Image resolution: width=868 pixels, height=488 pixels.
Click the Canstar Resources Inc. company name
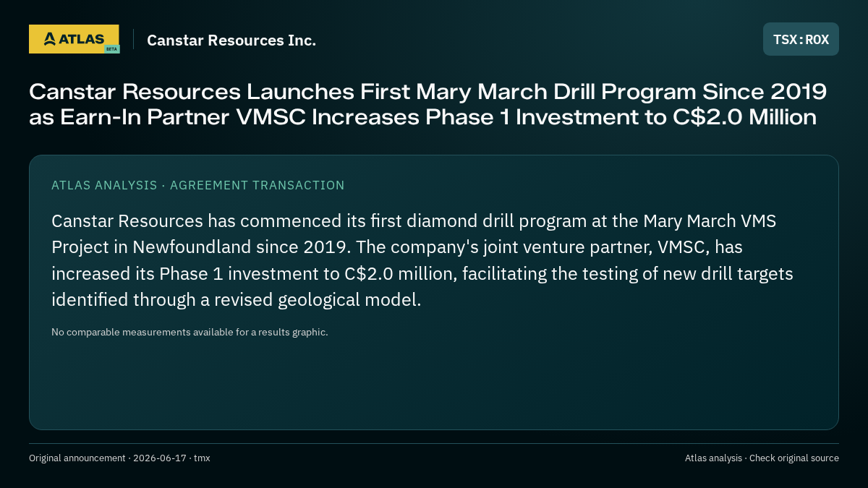coord(231,40)
